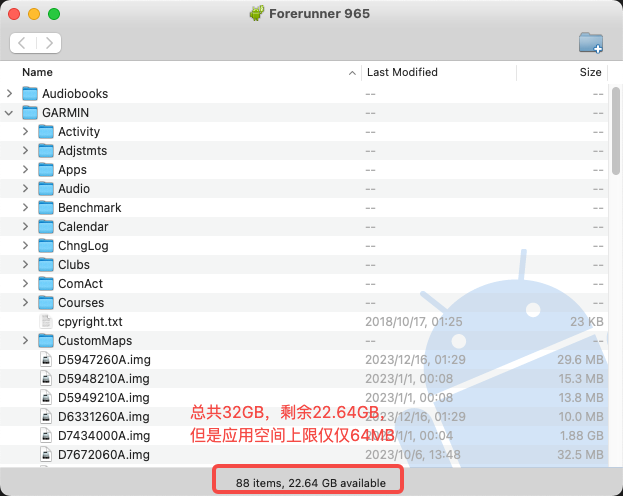Click the Audiobooks folder icon
The width and height of the screenshot is (623, 496).
click(30, 93)
